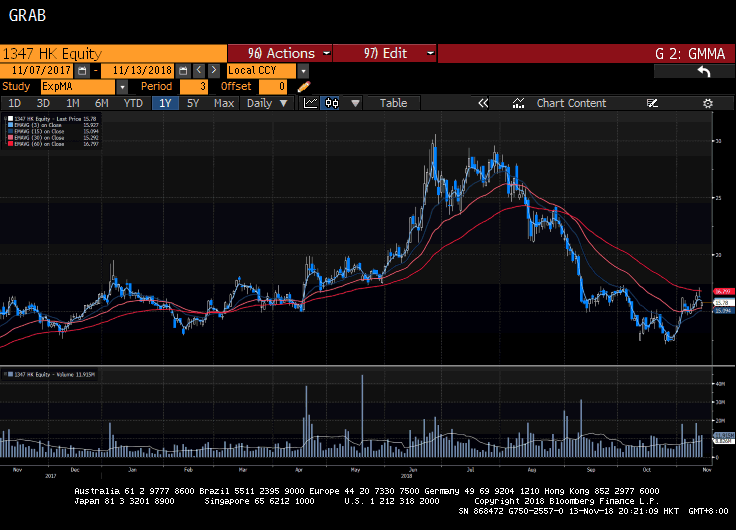
Task: Click the back return arrow icon
Action: tap(704, 71)
